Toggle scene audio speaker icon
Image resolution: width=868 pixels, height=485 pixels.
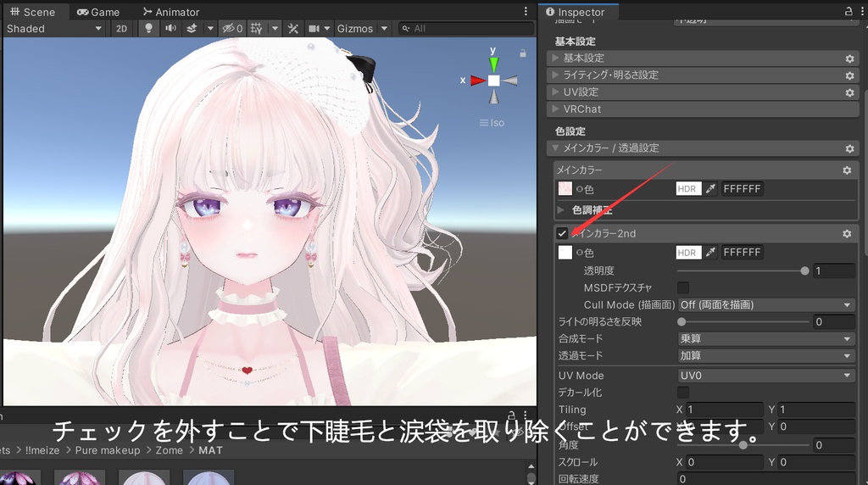[x=170, y=28]
